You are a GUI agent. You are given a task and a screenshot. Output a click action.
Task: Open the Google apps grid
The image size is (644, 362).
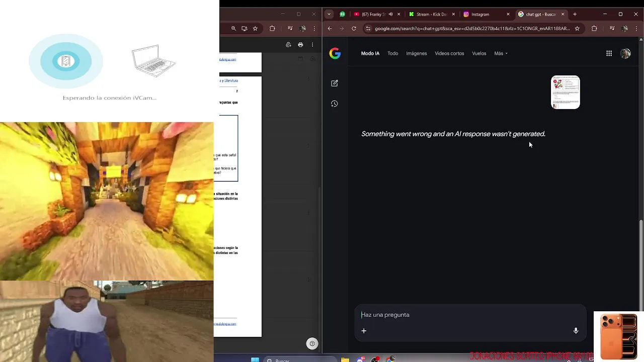[x=609, y=53]
